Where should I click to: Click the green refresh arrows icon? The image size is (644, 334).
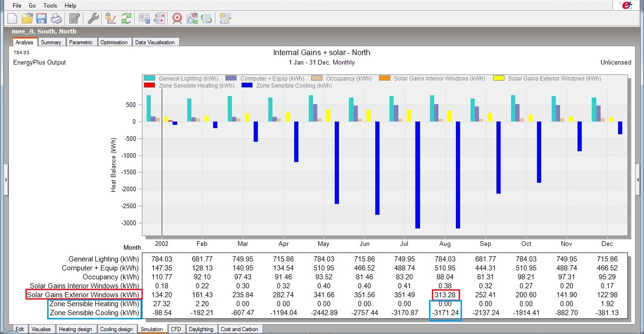(126, 18)
